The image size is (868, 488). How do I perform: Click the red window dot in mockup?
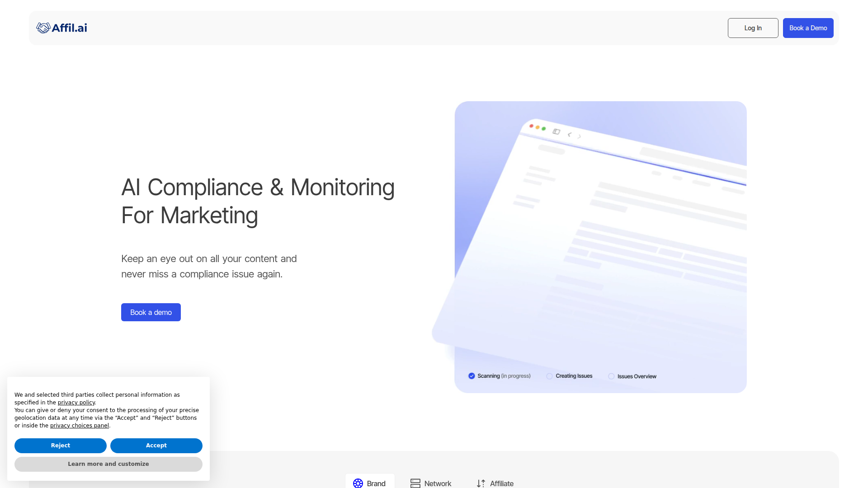tap(532, 126)
